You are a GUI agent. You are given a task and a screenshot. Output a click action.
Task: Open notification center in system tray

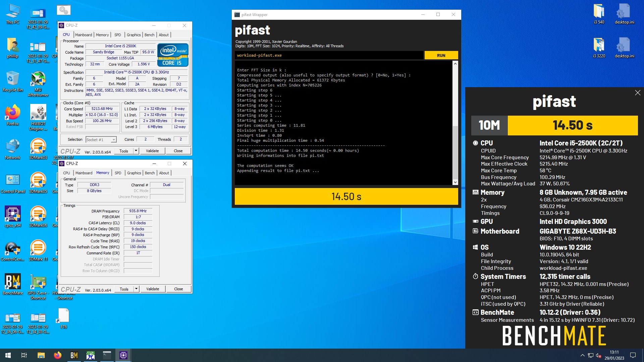pyautogui.click(x=633, y=355)
